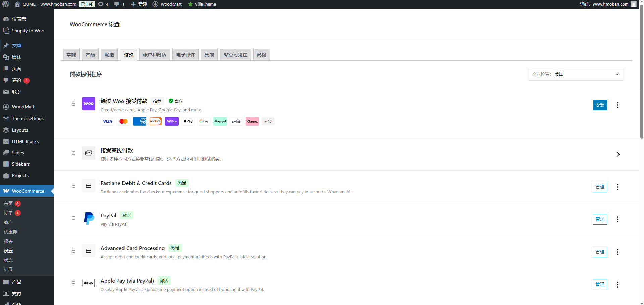Open the more options menu for Woo payments
Image resolution: width=644 pixels, height=305 pixels.
coord(618,105)
